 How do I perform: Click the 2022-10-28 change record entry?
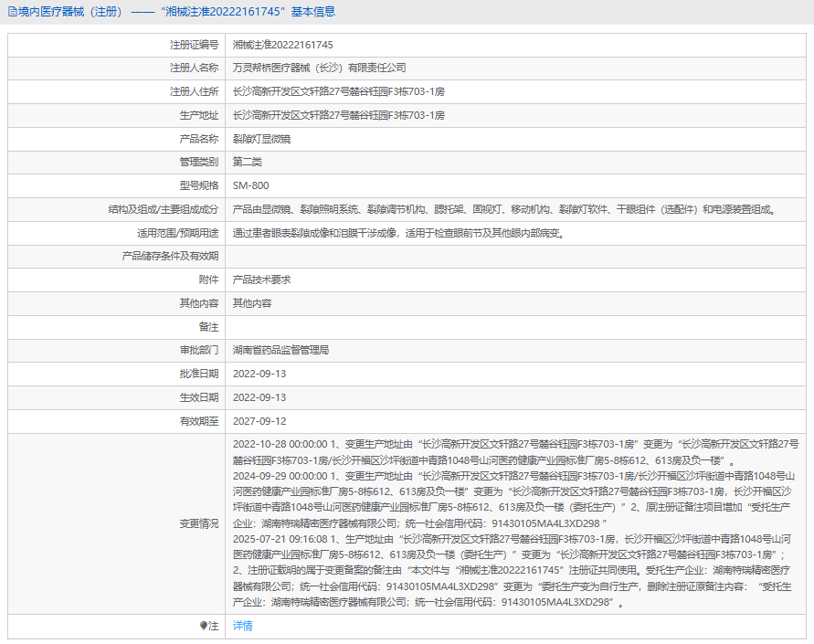515,452
